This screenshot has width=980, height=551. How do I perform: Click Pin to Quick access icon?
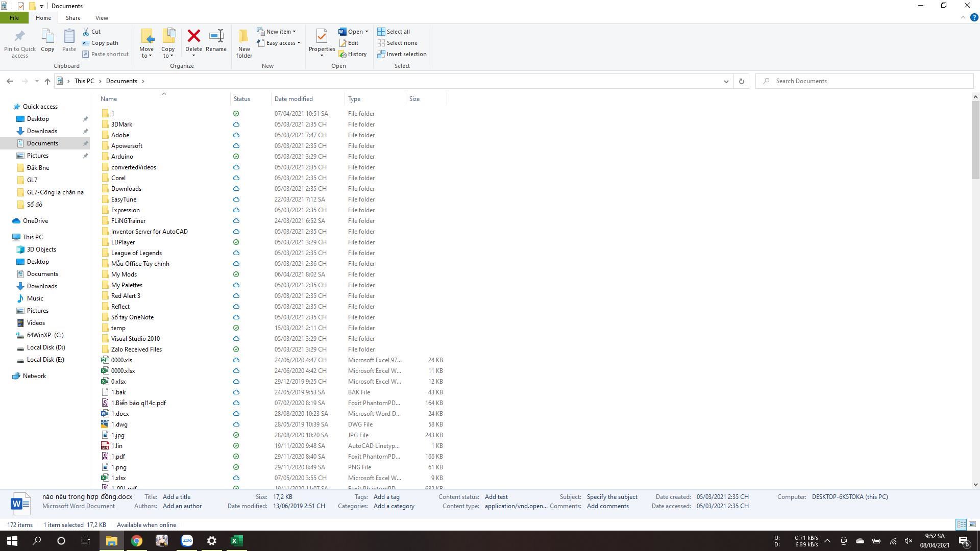[x=20, y=36]
